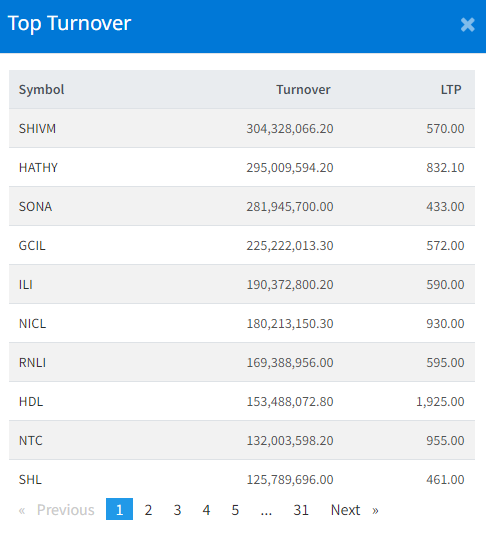Click LTP value 433.00

point(445,207)
